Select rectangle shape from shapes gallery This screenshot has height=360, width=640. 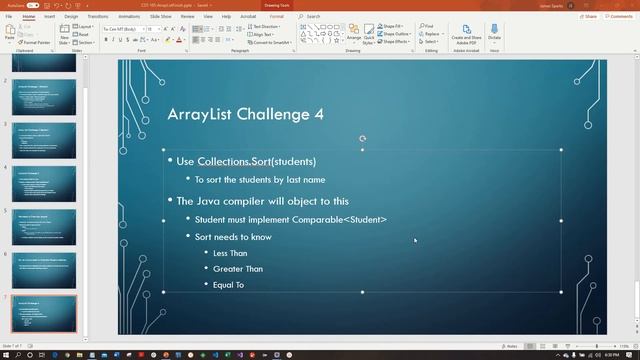[323, 27]
